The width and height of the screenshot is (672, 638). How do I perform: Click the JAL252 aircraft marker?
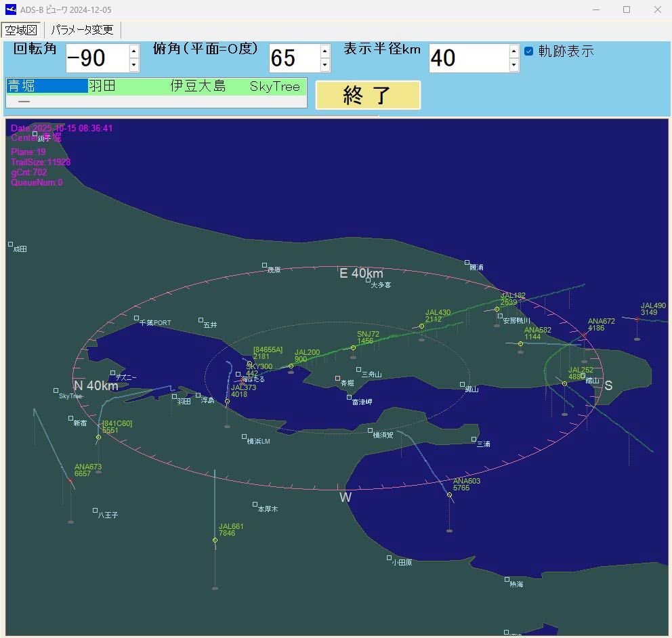(x=564, y=384)
